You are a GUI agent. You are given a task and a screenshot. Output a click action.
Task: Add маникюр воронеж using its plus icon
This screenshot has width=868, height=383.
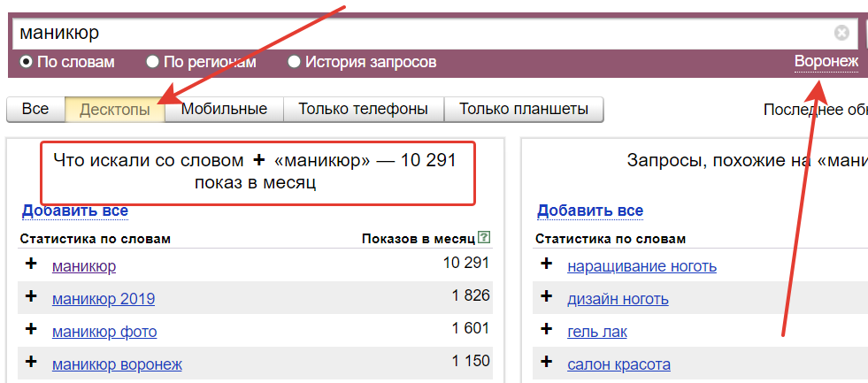pos(31,362)
